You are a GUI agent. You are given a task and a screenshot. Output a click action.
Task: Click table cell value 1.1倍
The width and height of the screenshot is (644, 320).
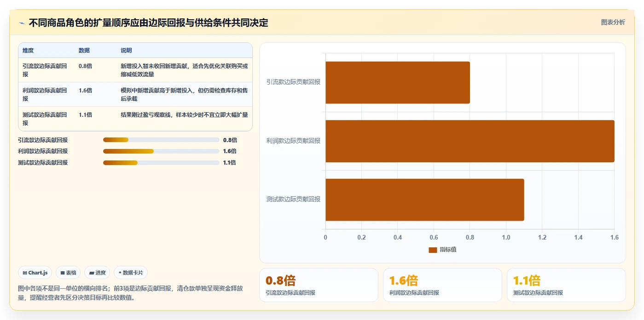(x=85, y=115)
